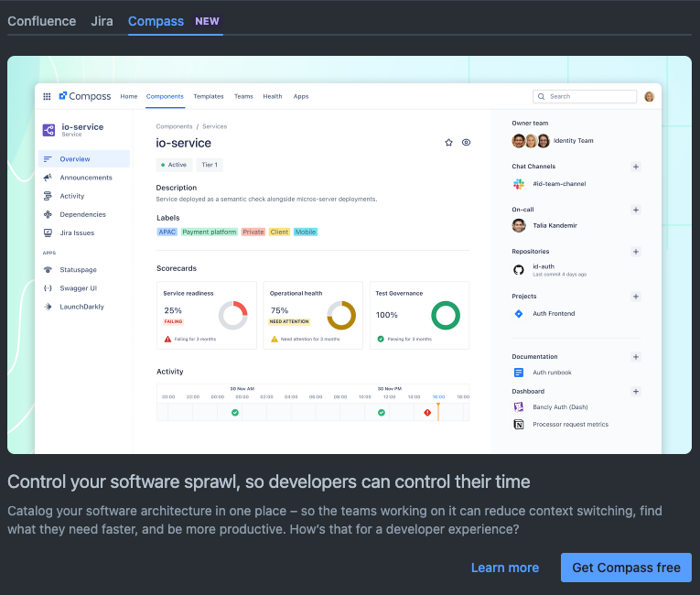Click the APAC label tag
This screenshot has height=595, width=700.
click(167, 232)
